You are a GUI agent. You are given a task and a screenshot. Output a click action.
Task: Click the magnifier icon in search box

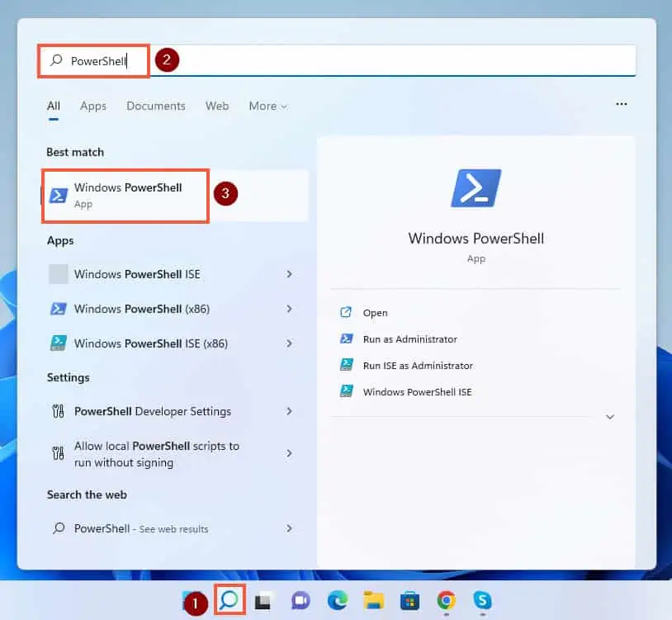(56, 60)
